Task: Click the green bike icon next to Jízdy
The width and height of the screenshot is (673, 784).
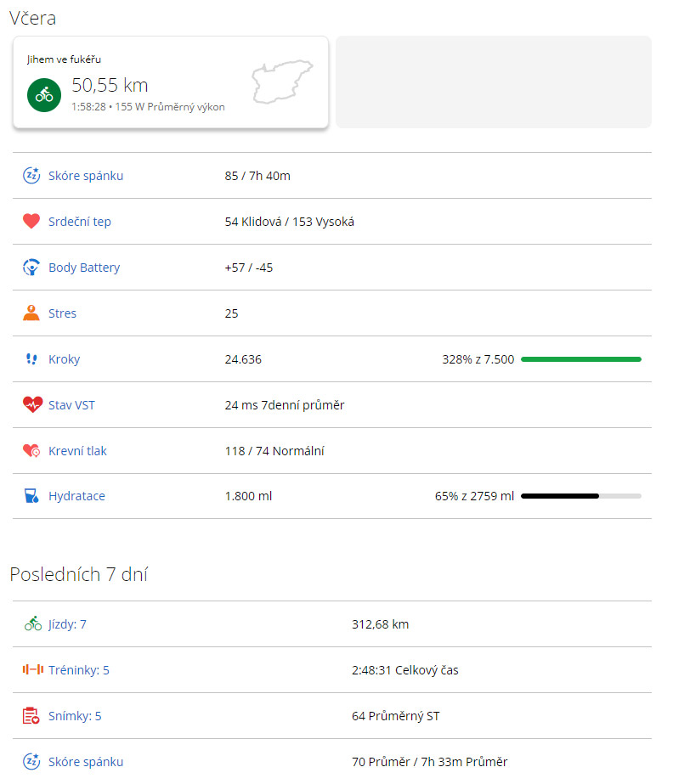Action: 33,623
